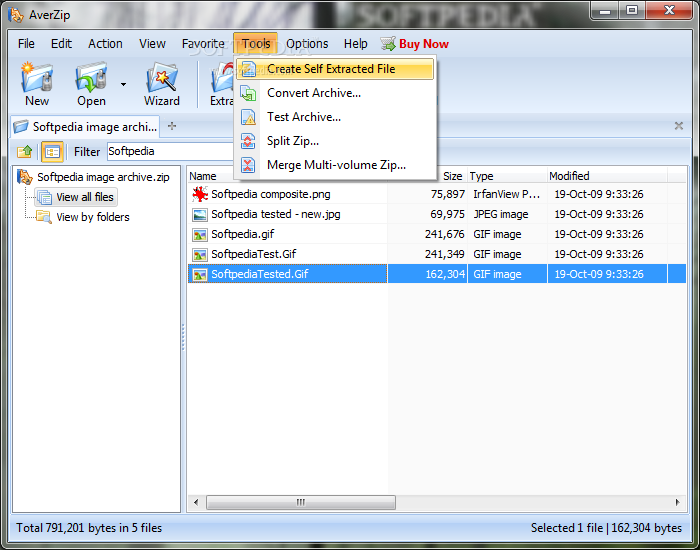Toggle the folder tree panel button
The image size is (700, 550).
coord(52,152)
